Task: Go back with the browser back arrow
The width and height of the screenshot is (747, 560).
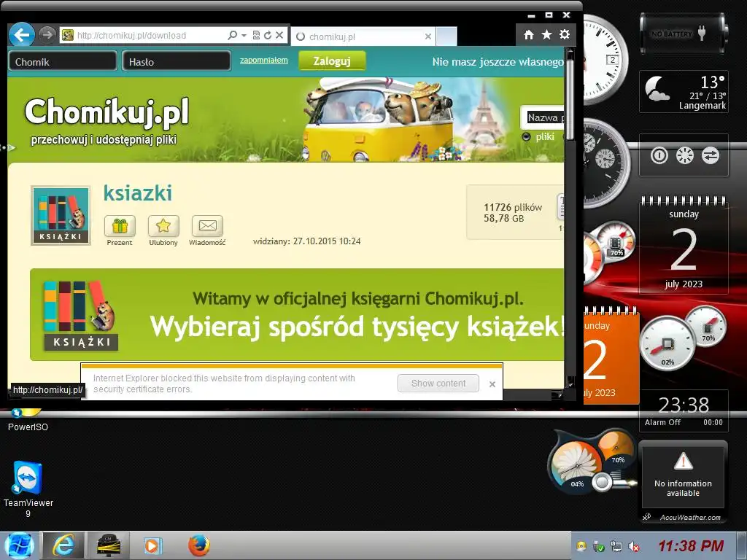Action: click(21, 35)
